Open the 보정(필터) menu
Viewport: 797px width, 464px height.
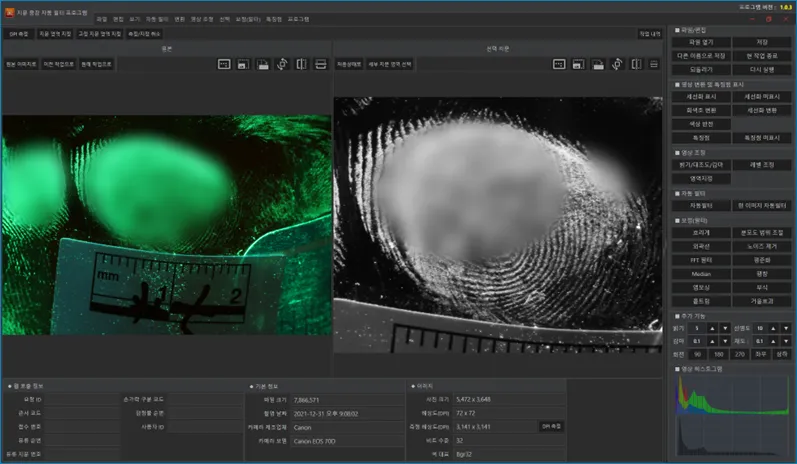coord(248,19)
